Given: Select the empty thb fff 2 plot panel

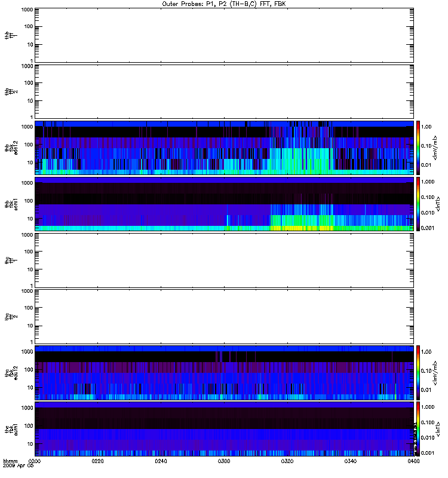Looking at the screenshot, I should click(225, 92).
